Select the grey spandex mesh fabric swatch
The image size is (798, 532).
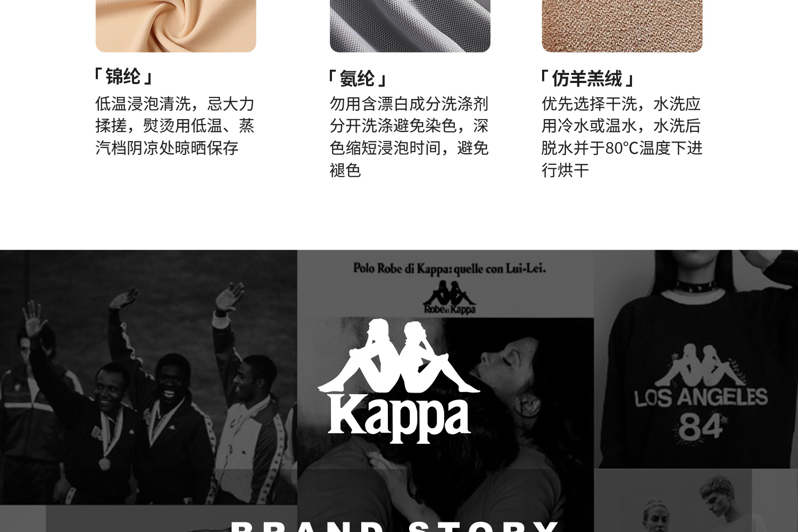pyautogui.click(x=410, y=26)
